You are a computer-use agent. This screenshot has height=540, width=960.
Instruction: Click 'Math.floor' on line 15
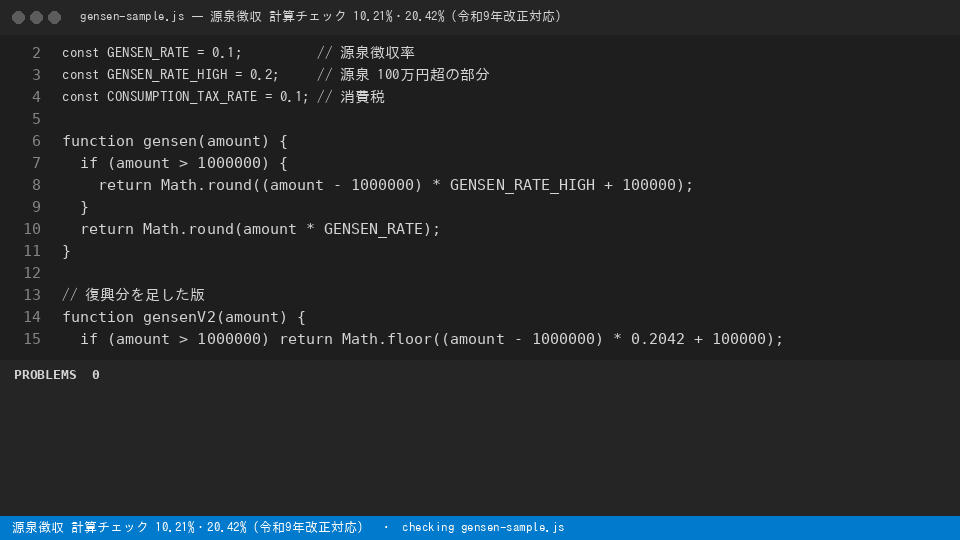(386, 339)
